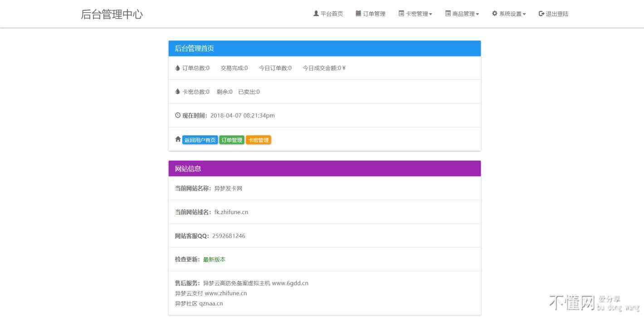Click the home icon before 返回用户首页

pyautogui.click(x=178, y=139)
